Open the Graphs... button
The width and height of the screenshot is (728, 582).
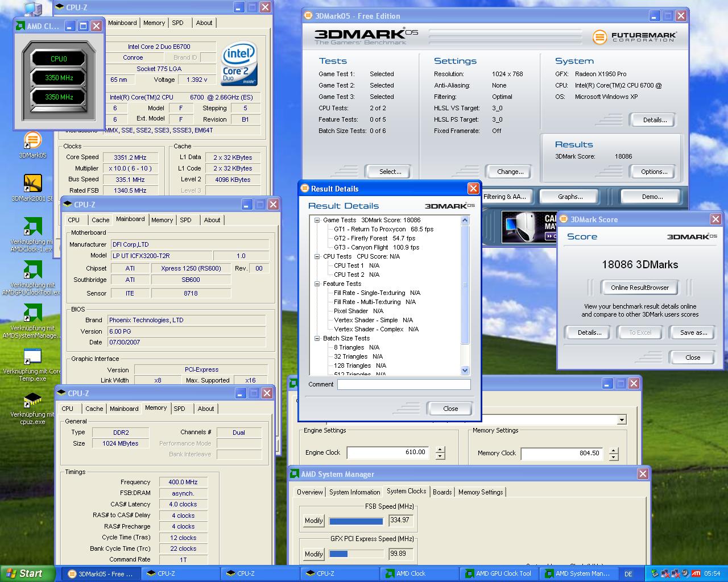click(x=570, y=197)
